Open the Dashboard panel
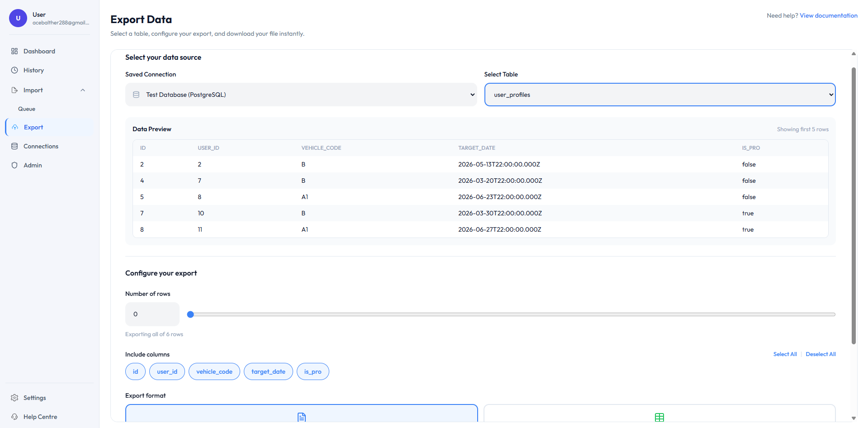868x428 pixels. pyautogui.click(x=15, y=51)
